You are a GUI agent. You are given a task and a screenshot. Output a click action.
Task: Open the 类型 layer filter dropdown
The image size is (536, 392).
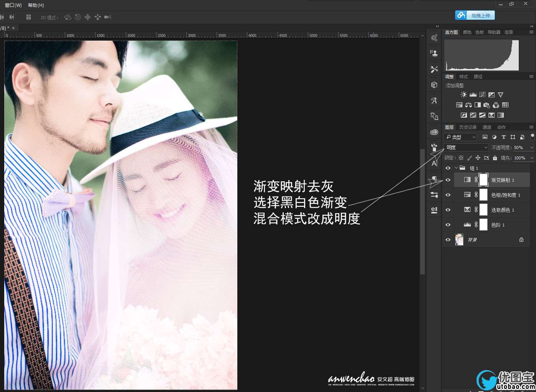click(460, 137)
